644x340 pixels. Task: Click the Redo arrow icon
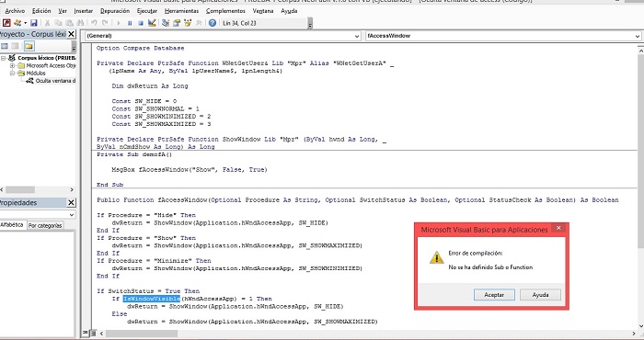coord(105,23)
